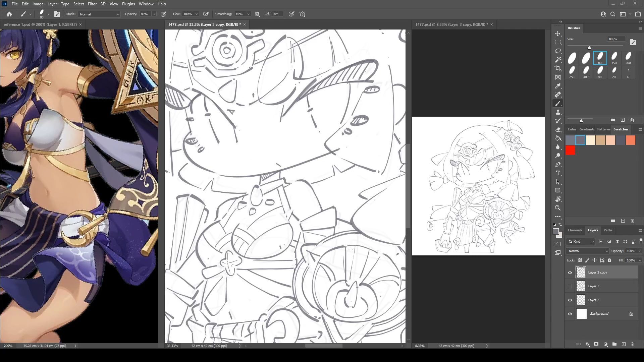Viewport: 644px width, 362px height.
Task: Select the Move tool
Action: 558,34
